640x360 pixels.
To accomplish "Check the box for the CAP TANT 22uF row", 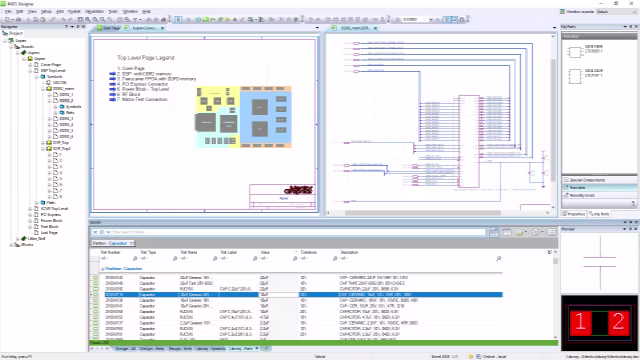I will click(95, 283).
